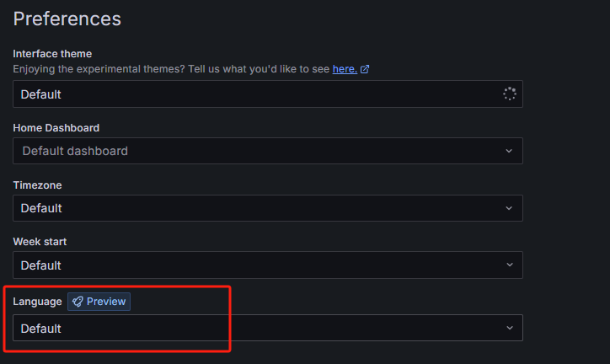
Task: Click the Week start chevron arrow
Action: [x=509, y=265]
